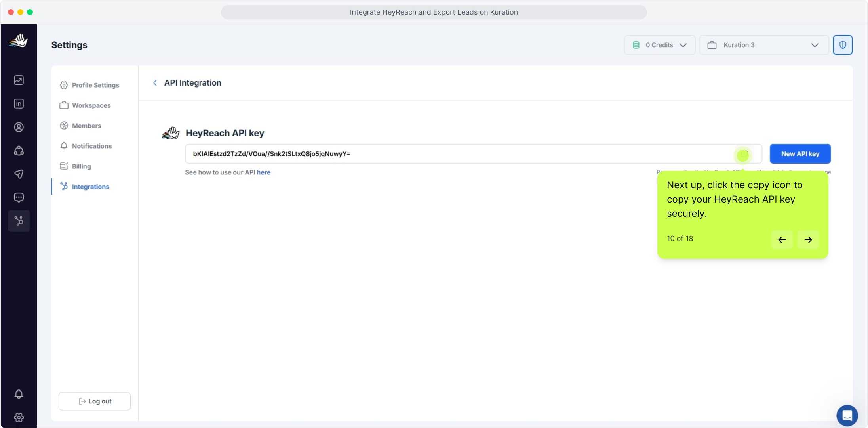Open the API docs 'here' link

coord(263,172)
